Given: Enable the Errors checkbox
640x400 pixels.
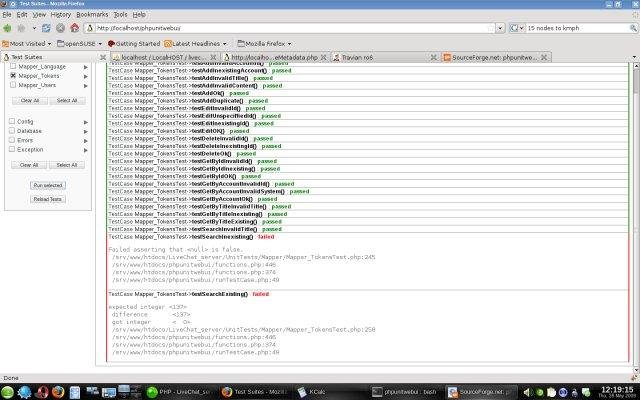Looking at the screenshot, I should (x=12, y=140).
